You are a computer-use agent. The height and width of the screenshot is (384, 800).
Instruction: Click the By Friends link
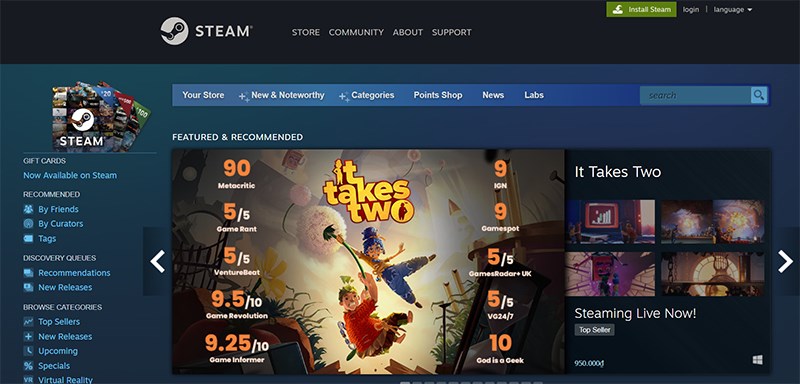pos(58,209)
